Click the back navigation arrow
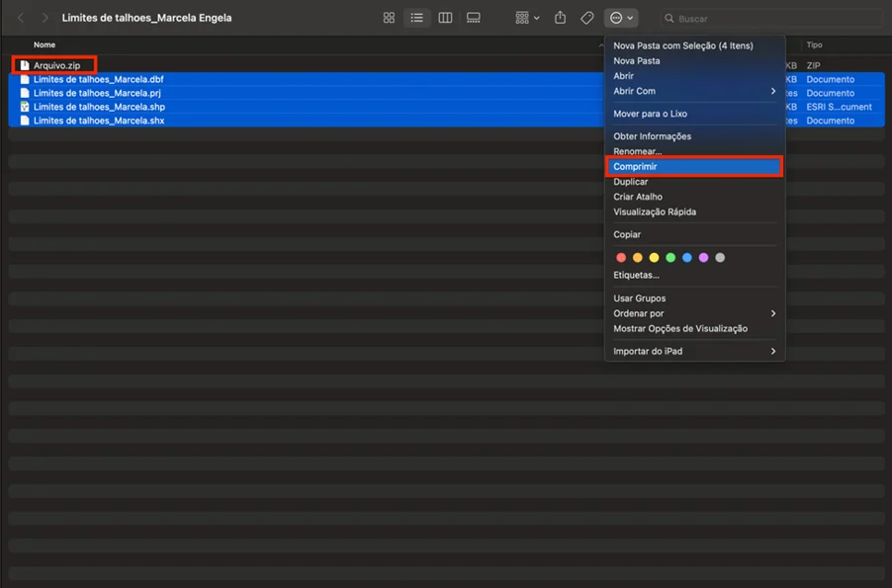Screen dimensions: 892x588 [21, 18]
